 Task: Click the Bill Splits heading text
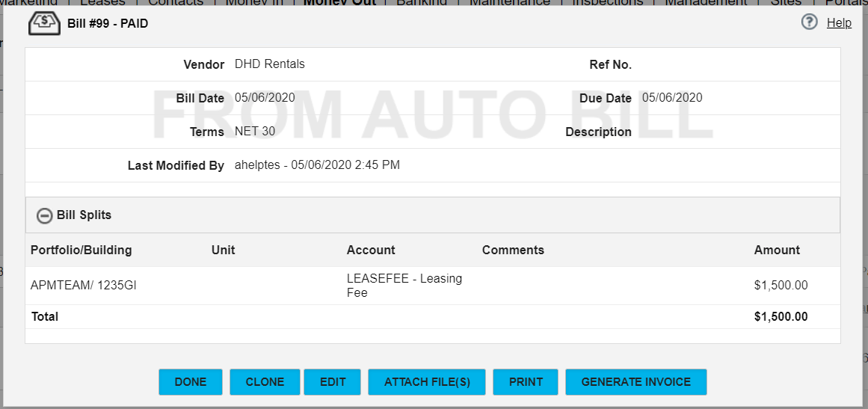84,215
